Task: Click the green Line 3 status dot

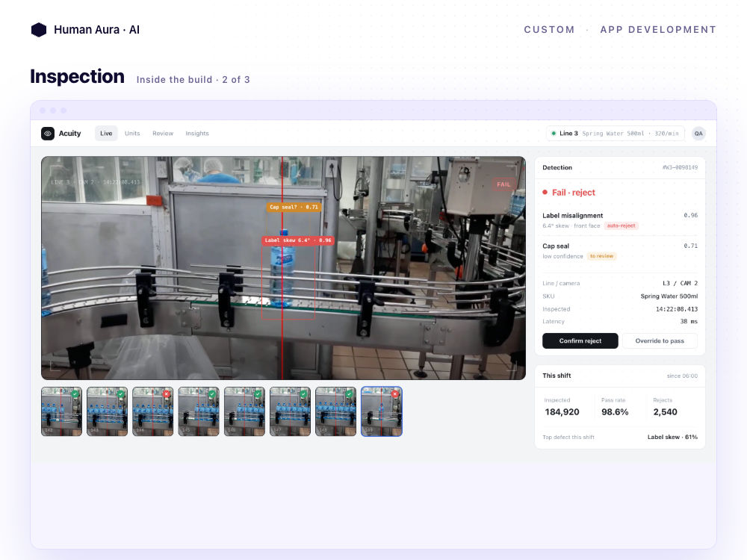Action: [553, 134]
